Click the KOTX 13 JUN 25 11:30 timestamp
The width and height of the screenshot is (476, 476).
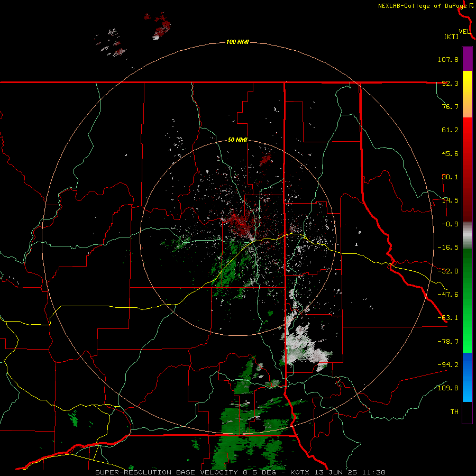[x=338, y=472]
